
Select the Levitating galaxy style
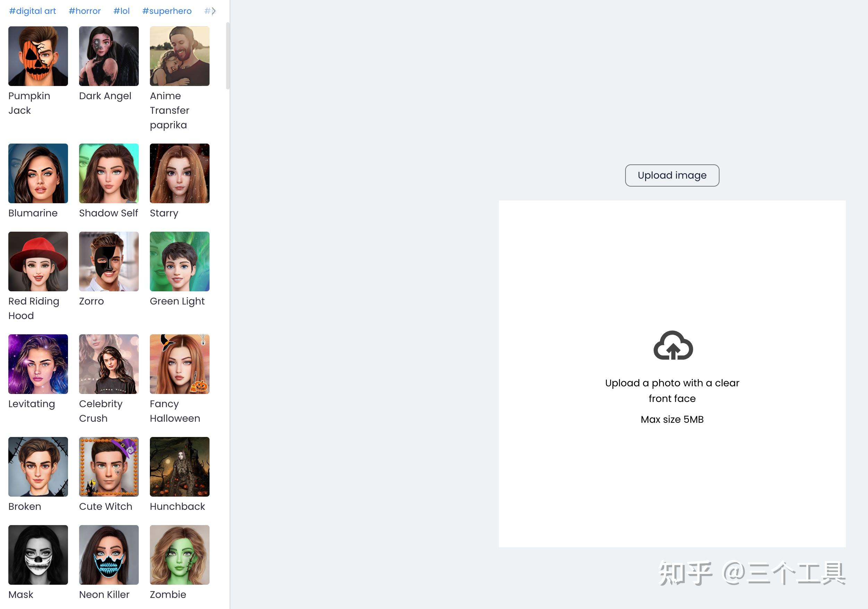coord(38,364)
